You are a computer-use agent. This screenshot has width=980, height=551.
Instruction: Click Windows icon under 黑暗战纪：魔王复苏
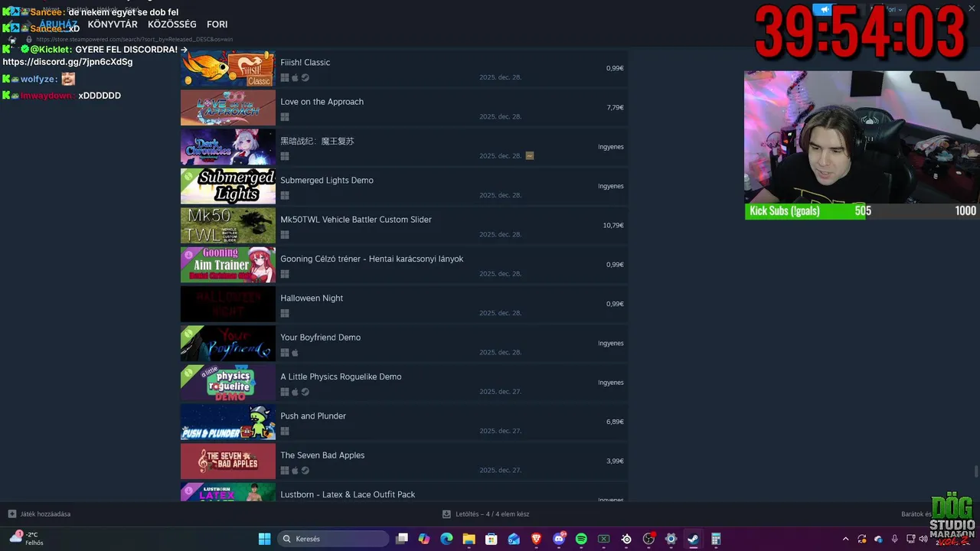tap(285, 156)
